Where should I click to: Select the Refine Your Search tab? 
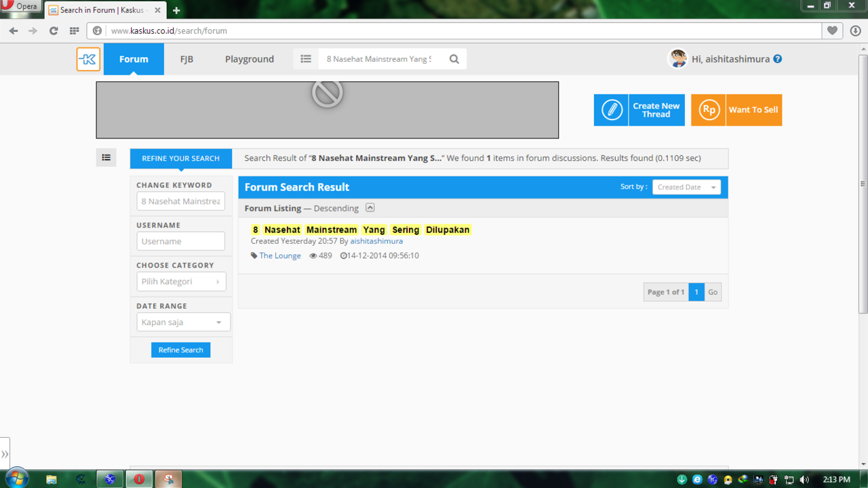coord(181,158)
